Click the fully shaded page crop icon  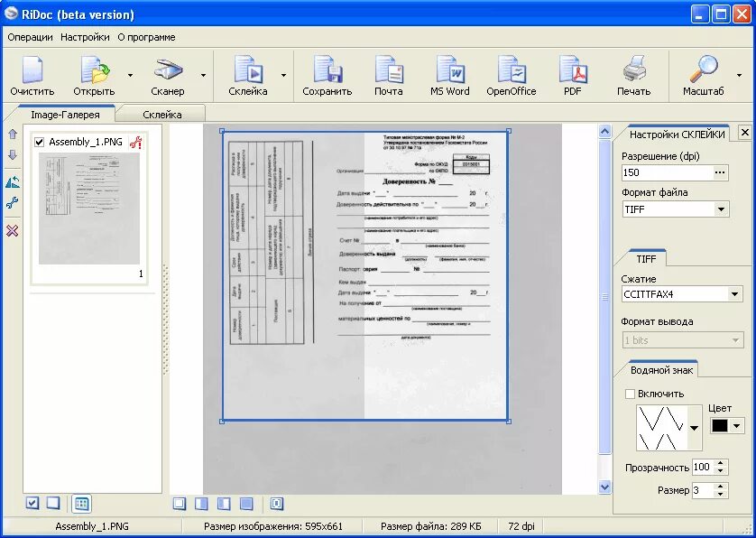(246, 504)
